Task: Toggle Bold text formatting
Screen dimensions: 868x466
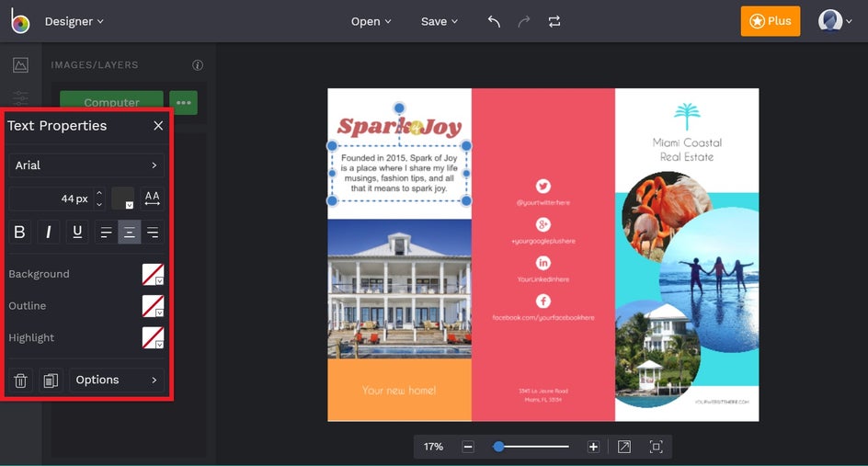Action: 20,232
